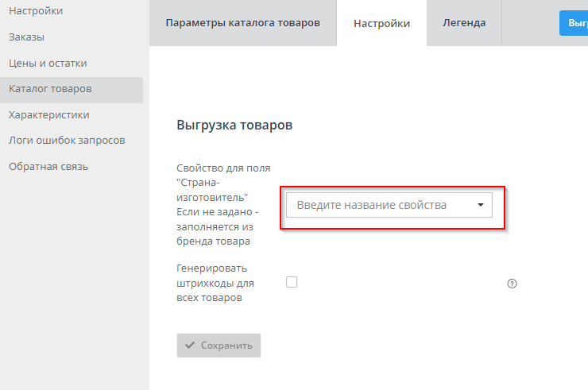Open Логи ошибок запросов in the sidebar
This screenshot has width=588, height=390.
pyautogui.click(x=67, y=141)
